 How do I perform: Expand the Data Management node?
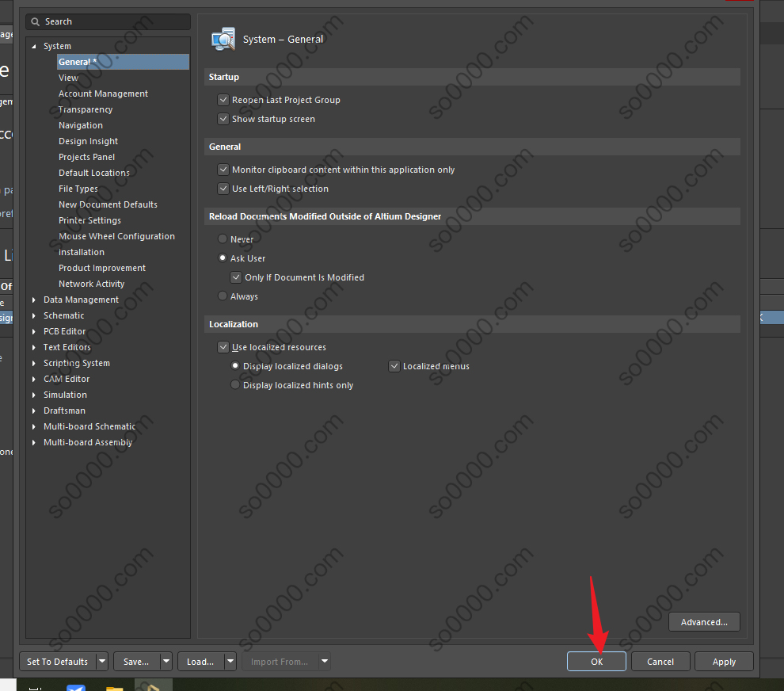tap(33, 300)
